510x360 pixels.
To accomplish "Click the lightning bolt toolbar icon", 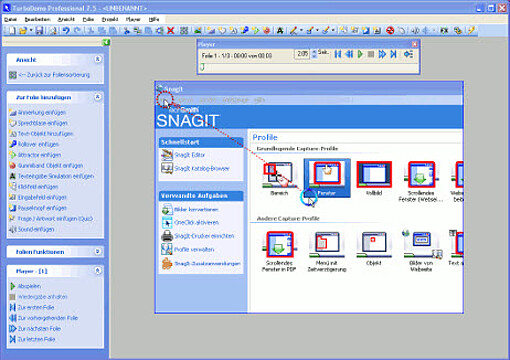I will [471, 31].
